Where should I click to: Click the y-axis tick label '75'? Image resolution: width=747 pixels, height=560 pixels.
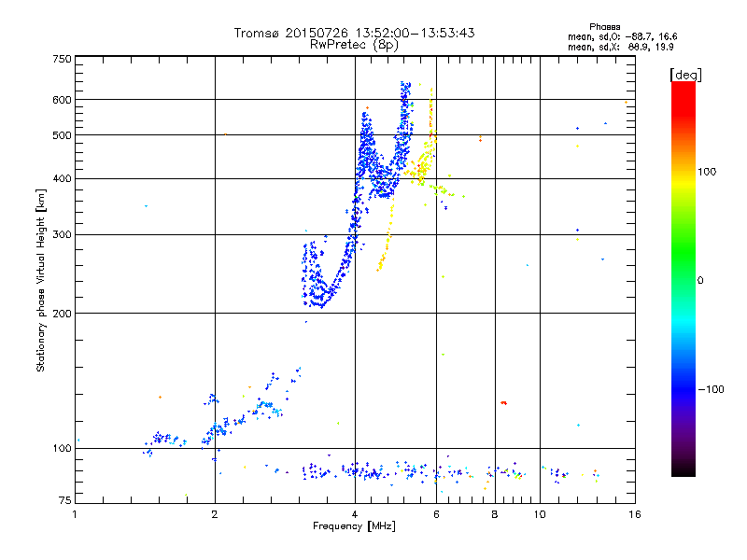click(x=65, y=500)
